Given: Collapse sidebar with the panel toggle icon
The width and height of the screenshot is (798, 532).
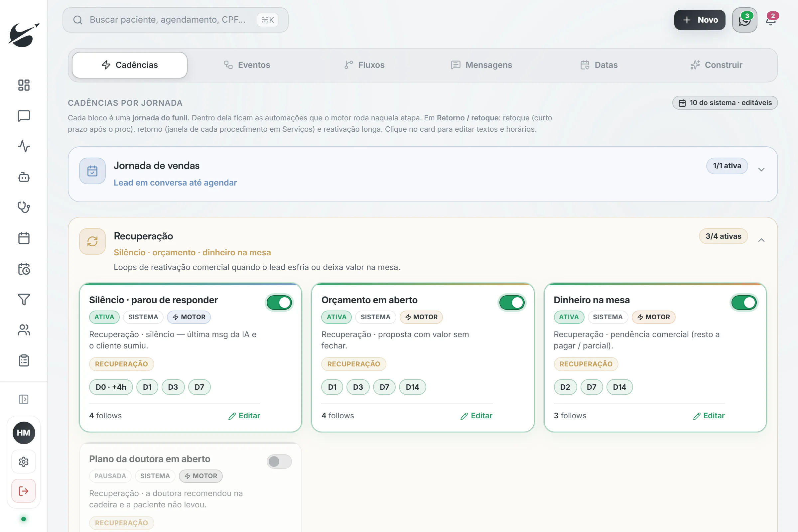Looking at the screenshot, I should (x=23, y=399).
